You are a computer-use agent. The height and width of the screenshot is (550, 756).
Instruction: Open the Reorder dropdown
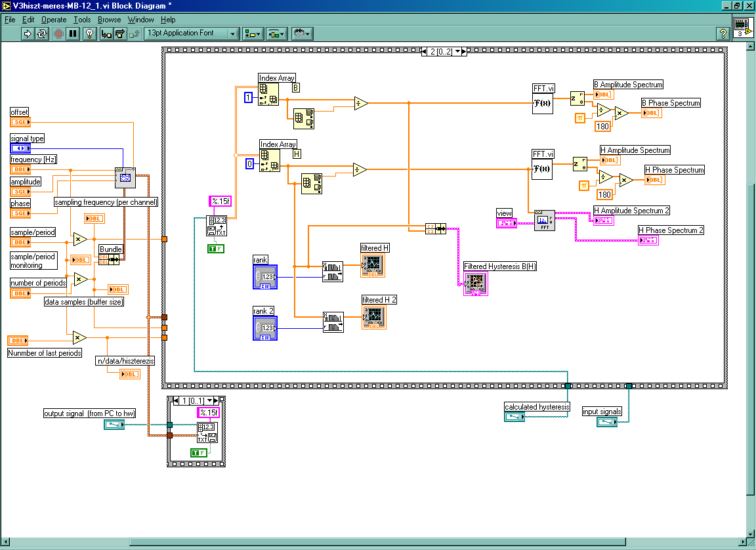(303, 33)
